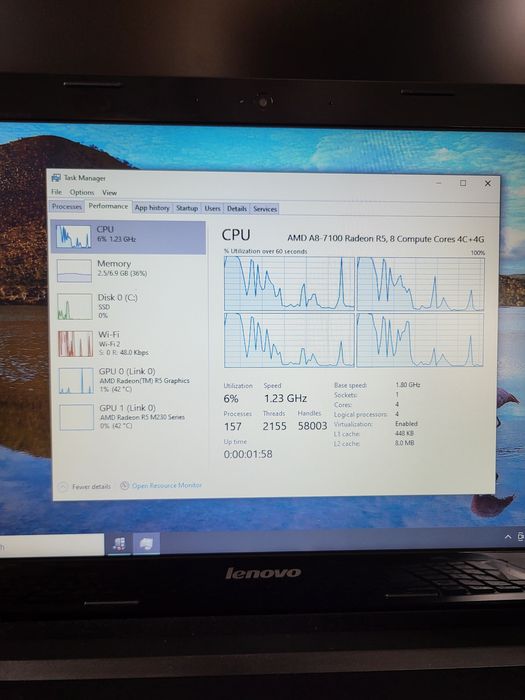The image size is (525, 700).
Task: Show hidden system tray icons
Action: coord(508,537)
